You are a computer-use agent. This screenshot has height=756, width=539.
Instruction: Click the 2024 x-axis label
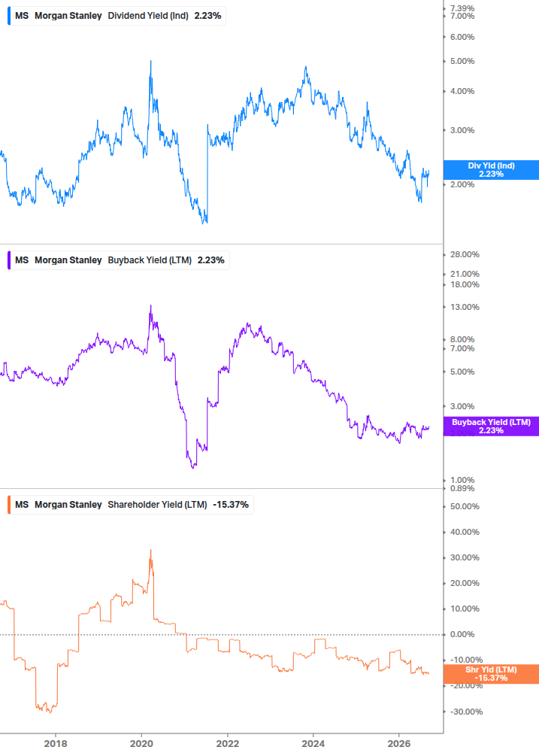point(313,744)
